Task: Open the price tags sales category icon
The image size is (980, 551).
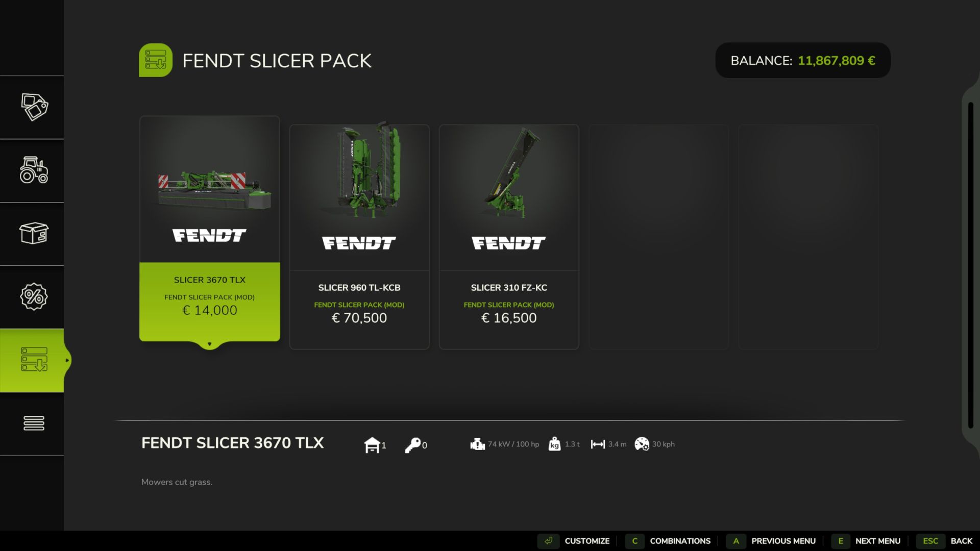Action: pyautogui.click(x=34, y=107)
